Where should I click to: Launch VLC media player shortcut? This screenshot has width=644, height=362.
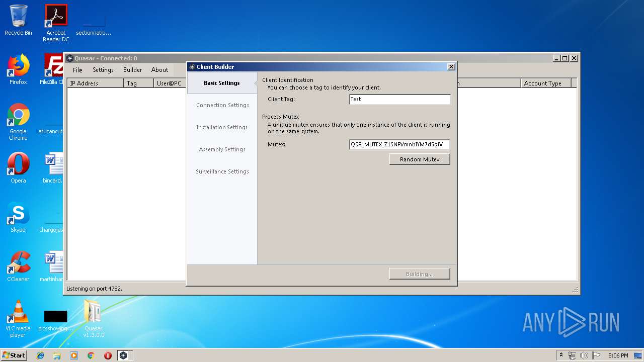click(x=18, y=318)
